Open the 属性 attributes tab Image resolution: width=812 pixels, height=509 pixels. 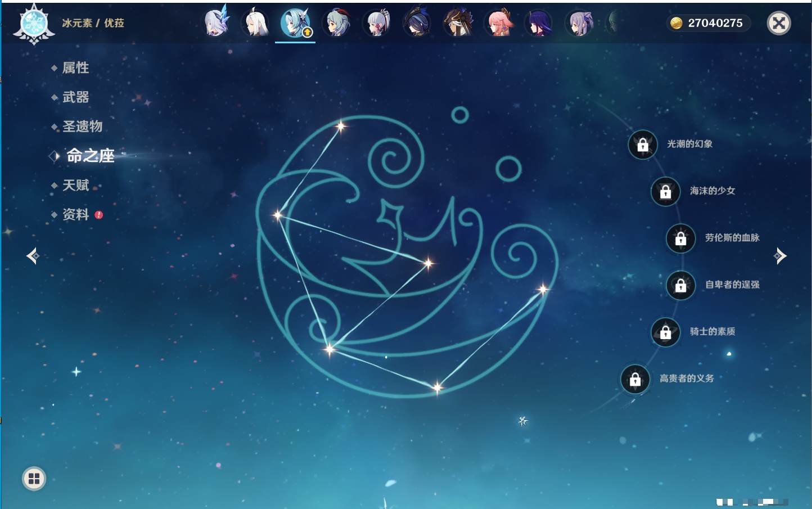(75, 68)
